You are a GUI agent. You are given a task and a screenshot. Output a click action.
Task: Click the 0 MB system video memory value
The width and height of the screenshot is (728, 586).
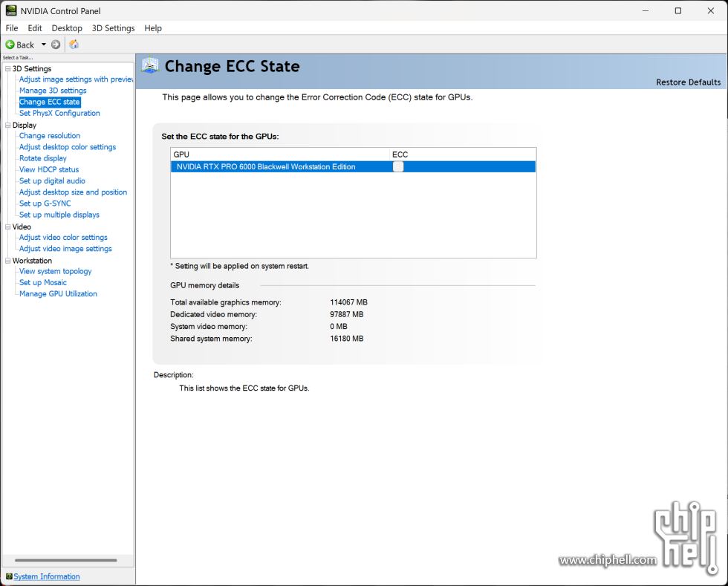tap(339, 327)
